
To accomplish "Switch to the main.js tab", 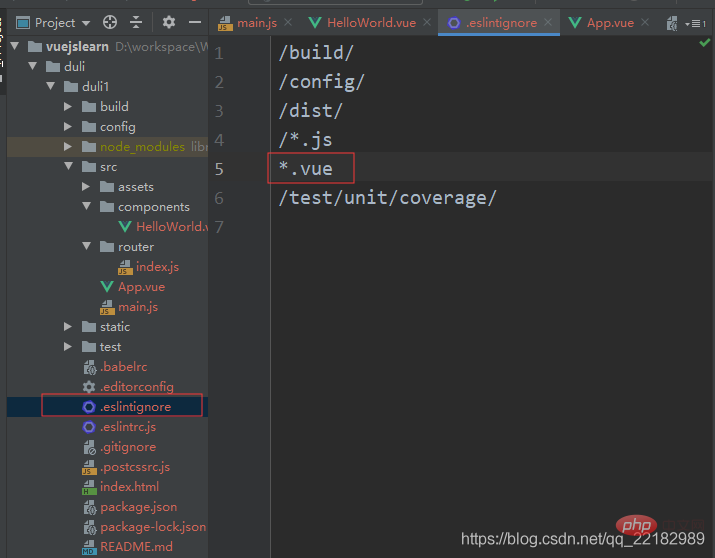I will point(257,23).
